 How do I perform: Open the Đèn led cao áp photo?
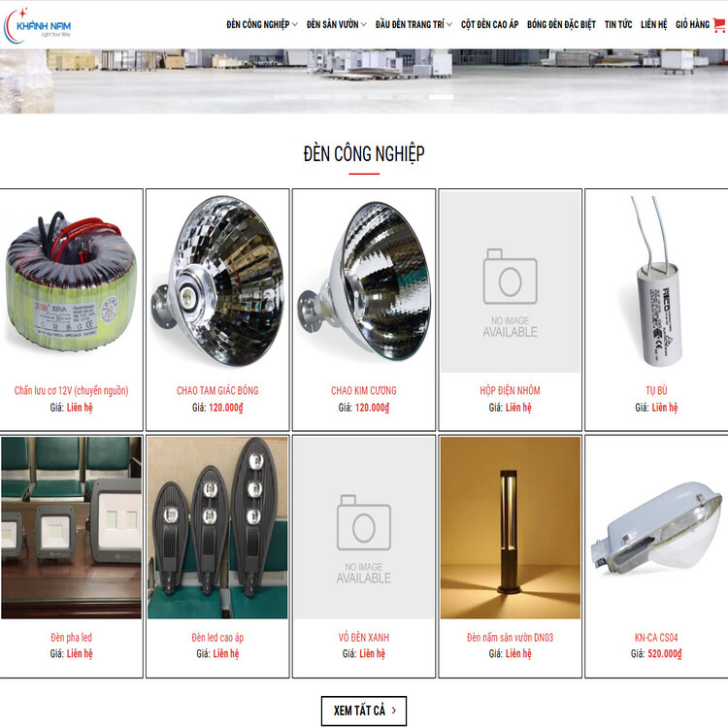click(x=217, y=528)
